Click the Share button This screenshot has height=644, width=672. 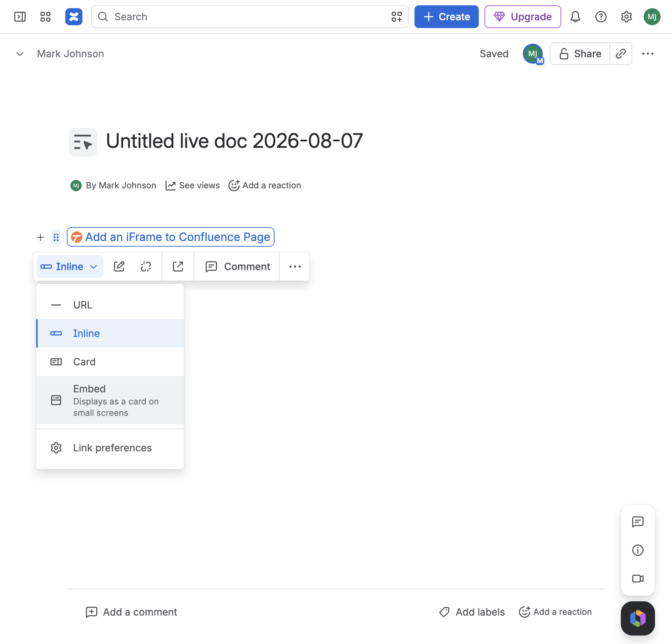(580, 54)
